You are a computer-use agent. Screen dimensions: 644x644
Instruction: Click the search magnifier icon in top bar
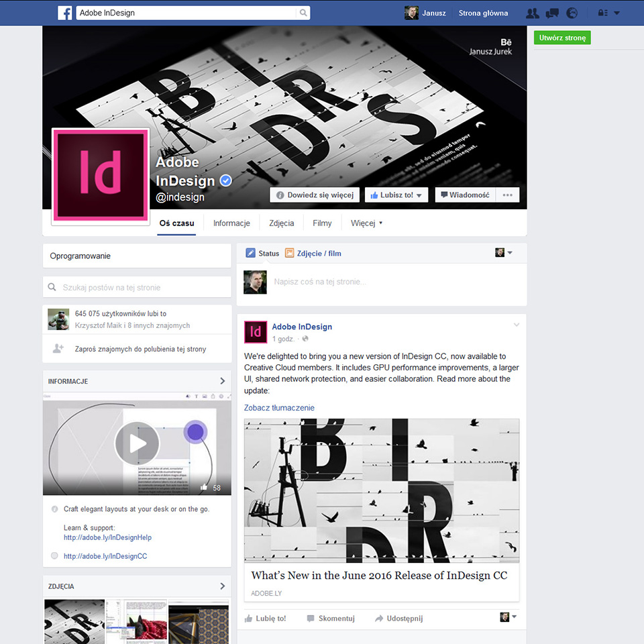point(303,13)
